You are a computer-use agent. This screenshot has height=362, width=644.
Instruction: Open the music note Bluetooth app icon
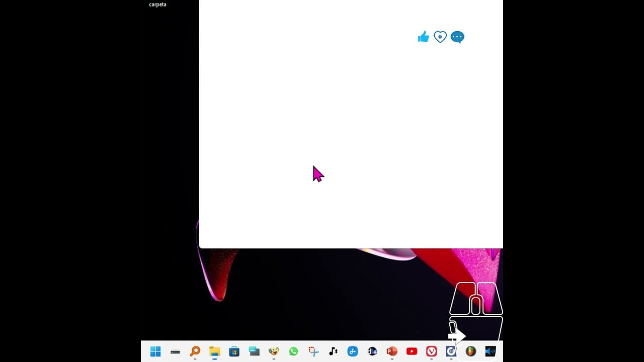coord(333,351)
